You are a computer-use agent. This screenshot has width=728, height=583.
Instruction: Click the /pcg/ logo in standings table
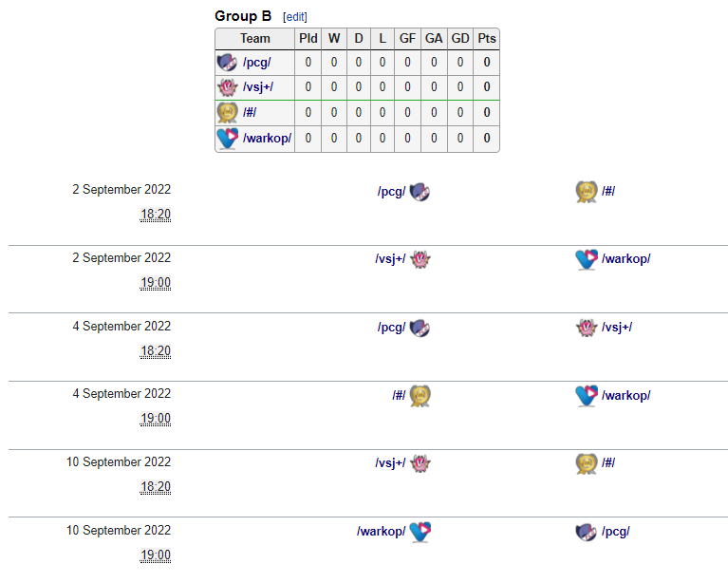point(227,63)
